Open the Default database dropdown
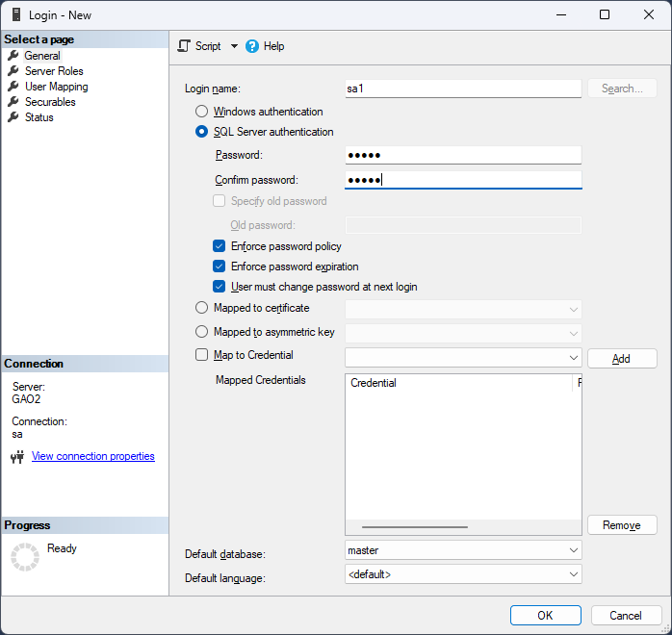Image resolution: width=672 pixels, height=635 pixels. click(463, 549)
